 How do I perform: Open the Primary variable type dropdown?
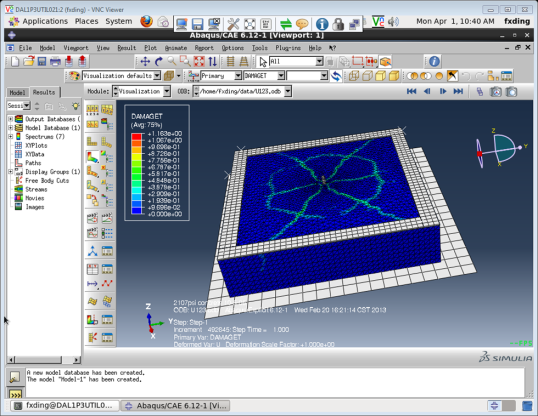(238, 76)
